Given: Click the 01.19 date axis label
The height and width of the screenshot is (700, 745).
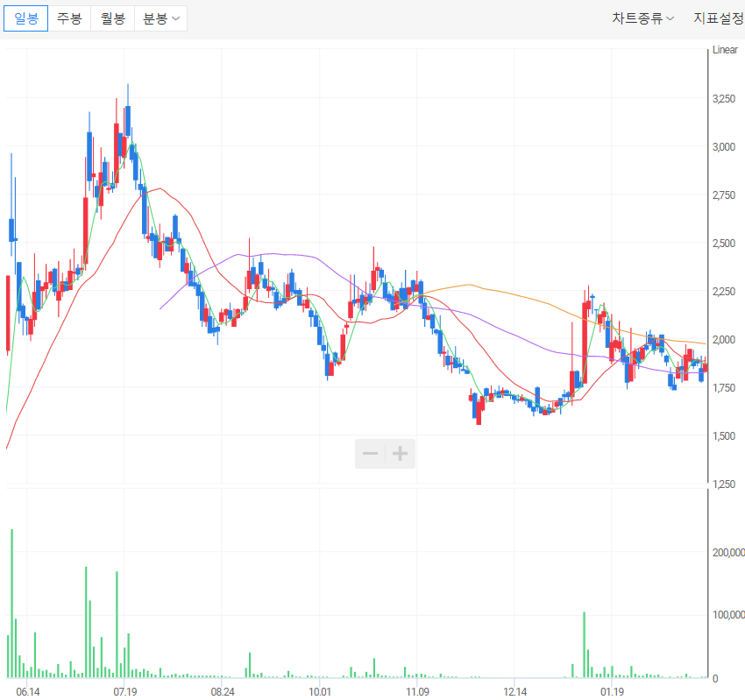Looking at the screenshot, I should (x=612, y=692).
